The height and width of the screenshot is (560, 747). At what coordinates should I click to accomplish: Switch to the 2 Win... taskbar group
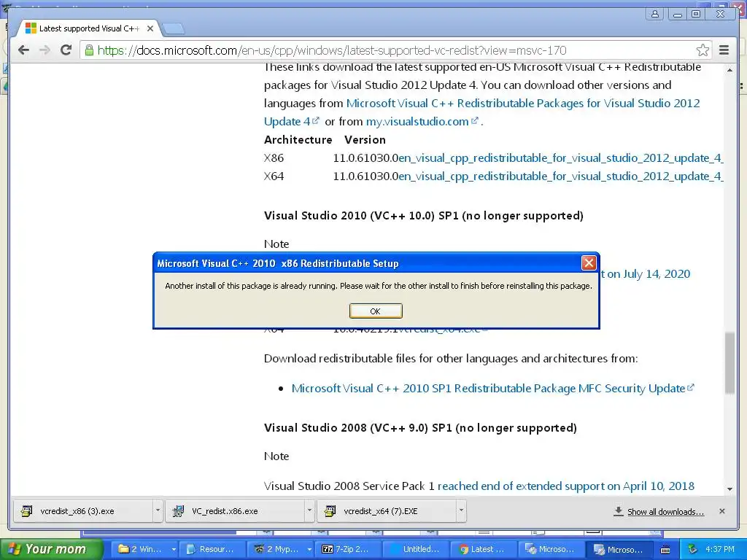(x=145, y=549)
